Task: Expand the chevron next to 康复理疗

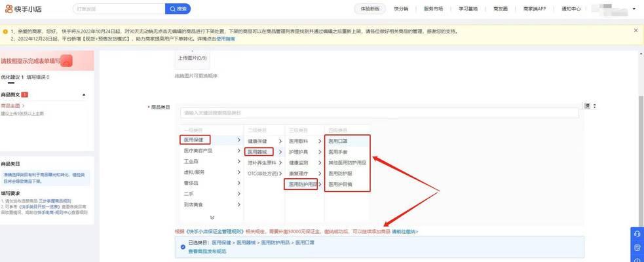Action: point(320,174)
